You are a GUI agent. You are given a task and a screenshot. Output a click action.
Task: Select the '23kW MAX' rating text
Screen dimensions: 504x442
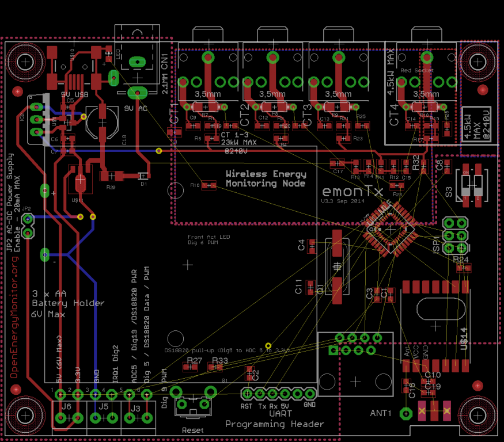click(239, 142)
